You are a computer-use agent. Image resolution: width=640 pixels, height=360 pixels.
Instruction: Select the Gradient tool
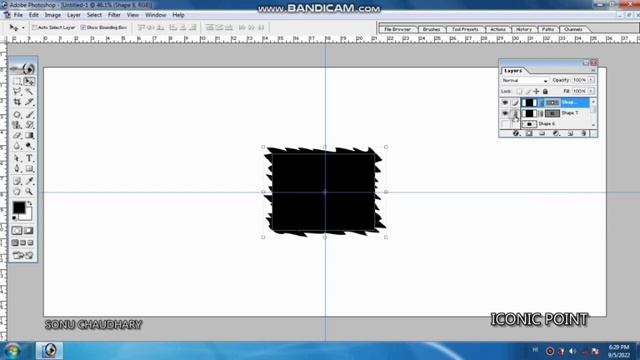tap(29, 135)
